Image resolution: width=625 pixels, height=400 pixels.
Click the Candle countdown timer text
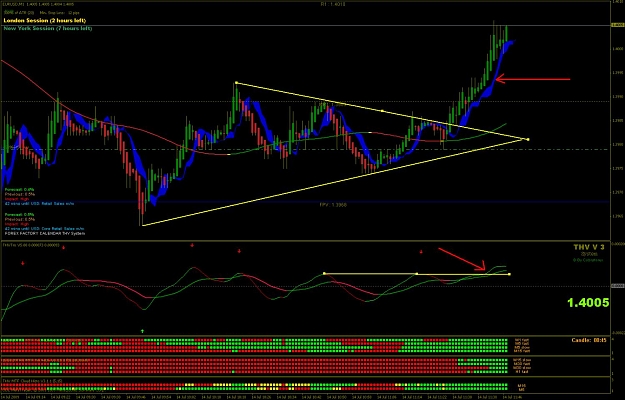pos(589,340)
